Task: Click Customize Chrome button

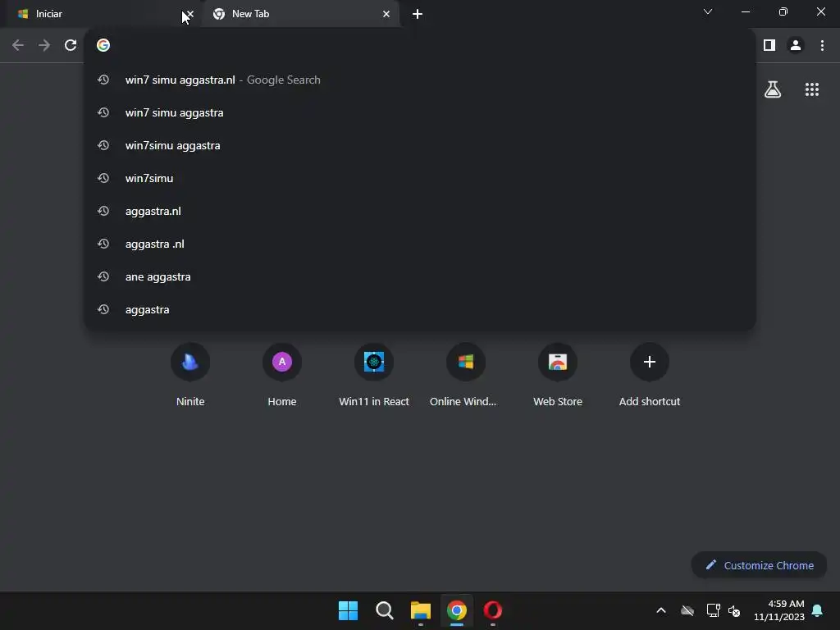Action: click(x=759, y=565)
